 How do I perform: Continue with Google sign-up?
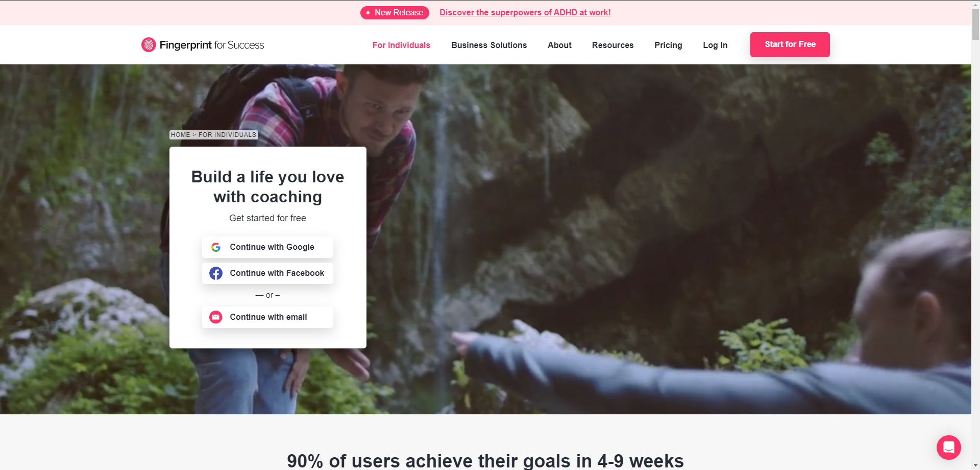267,247
